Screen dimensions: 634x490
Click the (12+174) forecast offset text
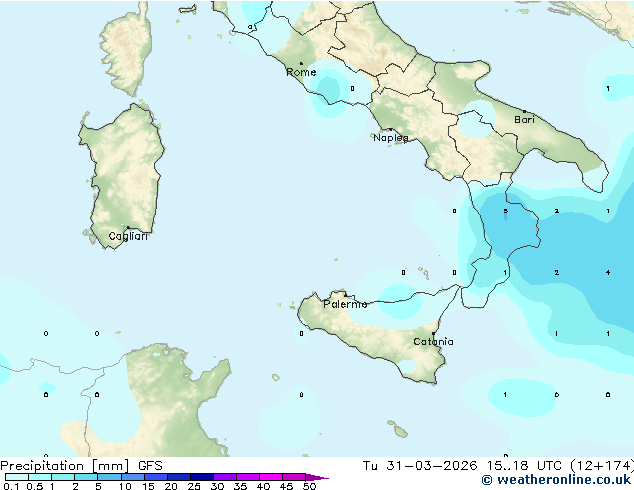pyautogui.click(x=602, y=466)
